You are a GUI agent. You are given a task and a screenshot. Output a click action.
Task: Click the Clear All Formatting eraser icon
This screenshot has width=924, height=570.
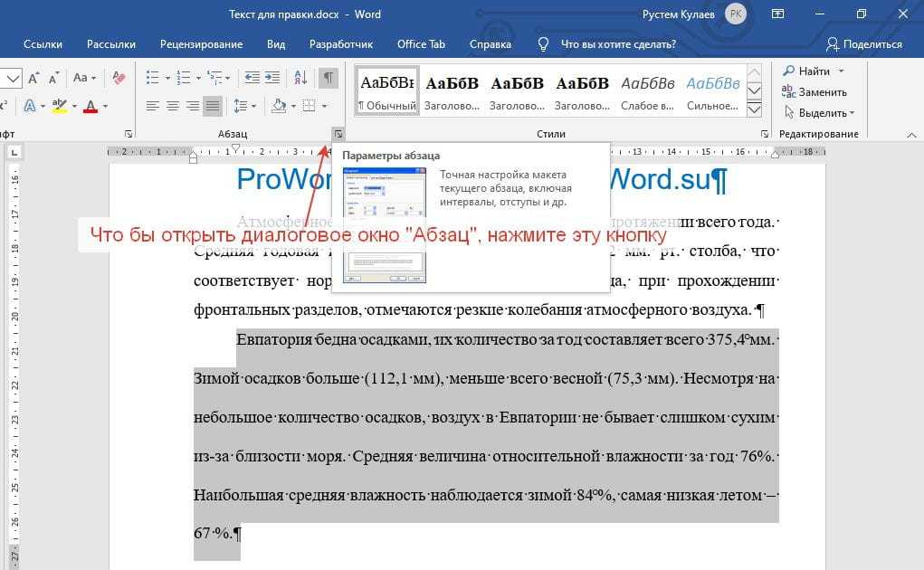coord(118,79)
